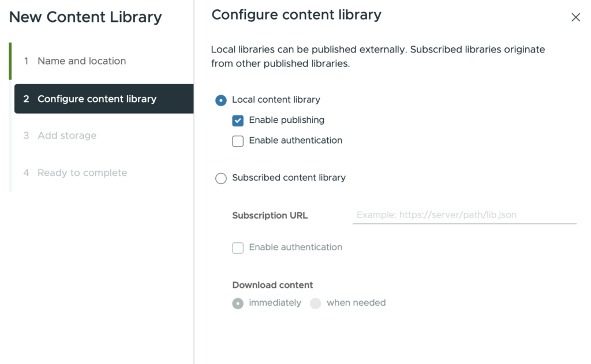Viewport: 591px width, 364px height.
Task: Check Enable authentication below Subscription URL
Action: [238, 247]
